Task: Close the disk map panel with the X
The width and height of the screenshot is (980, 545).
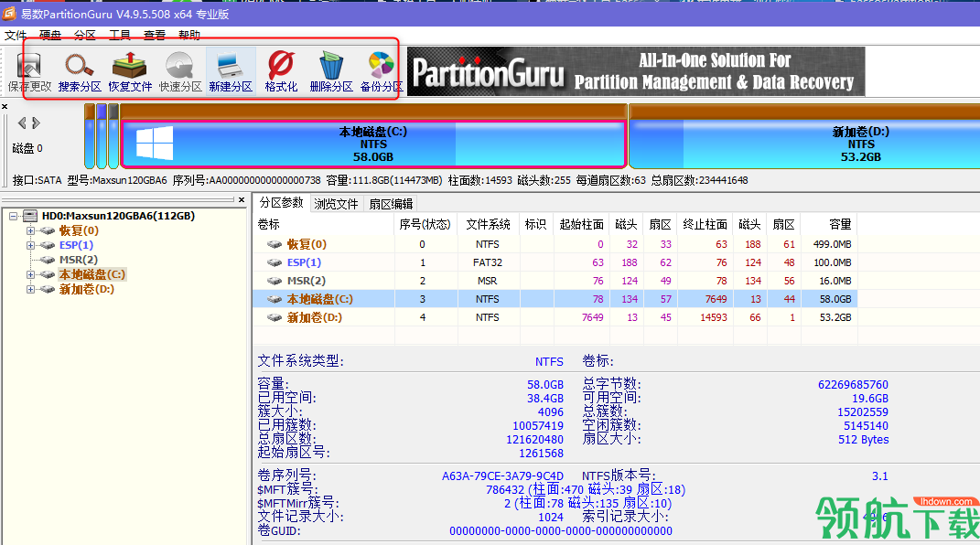Action: point(5,107)
